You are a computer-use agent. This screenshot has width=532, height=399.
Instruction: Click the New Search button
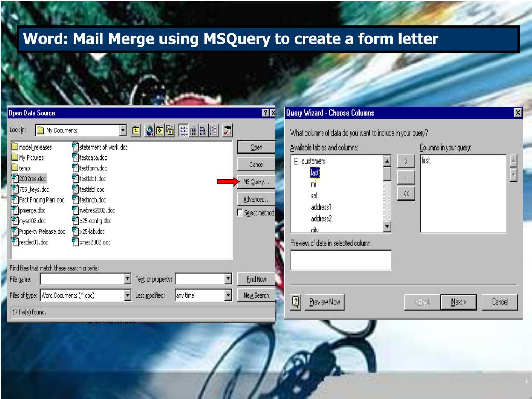[257, 296]
